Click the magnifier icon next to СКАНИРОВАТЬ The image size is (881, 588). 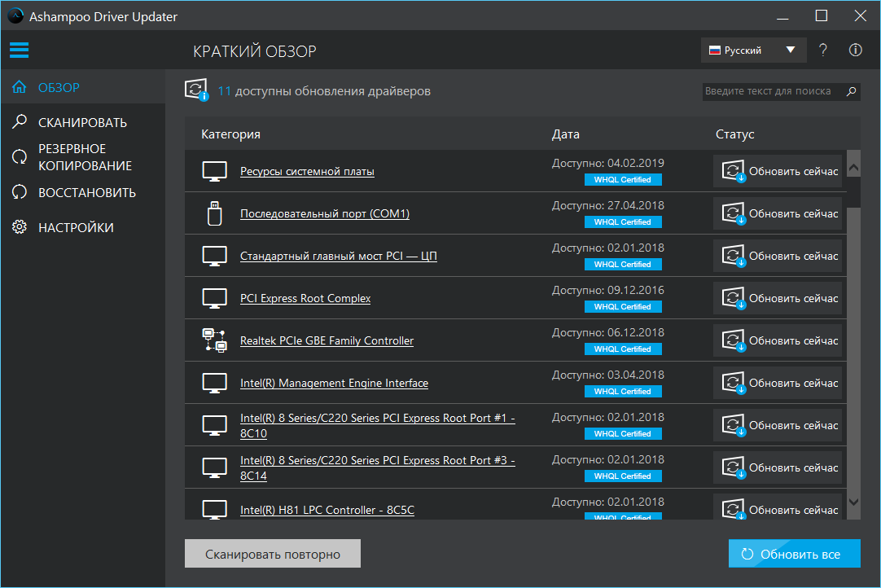point(20,121)
